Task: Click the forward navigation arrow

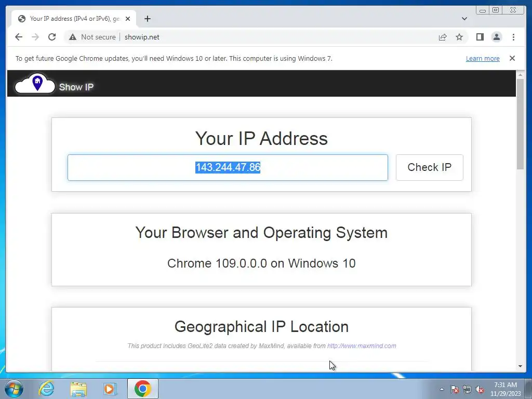Action: (35, 37)
